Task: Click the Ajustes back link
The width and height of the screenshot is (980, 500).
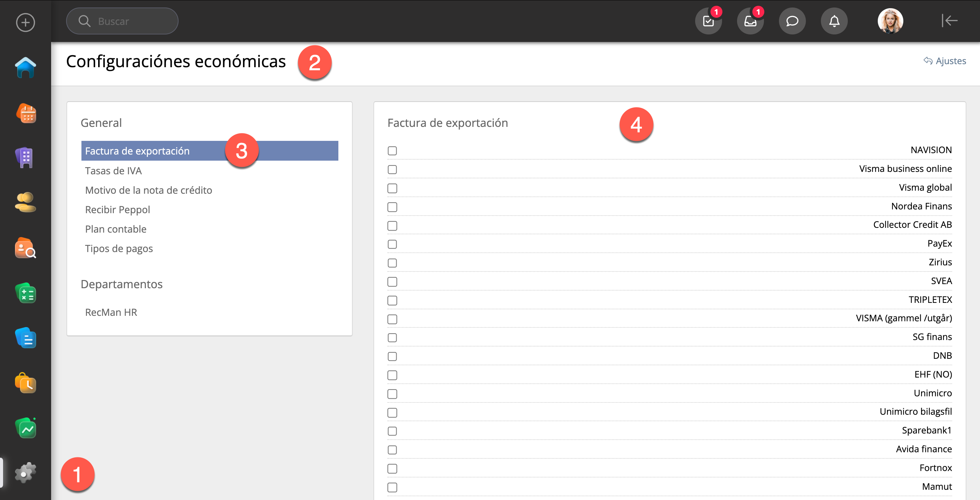Action: pos(945,61)
